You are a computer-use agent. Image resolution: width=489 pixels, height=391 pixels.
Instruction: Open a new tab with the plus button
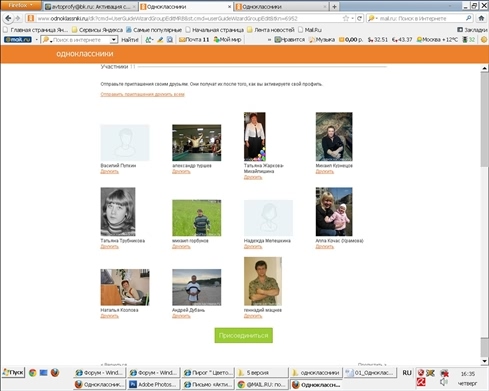coord(334,6)
